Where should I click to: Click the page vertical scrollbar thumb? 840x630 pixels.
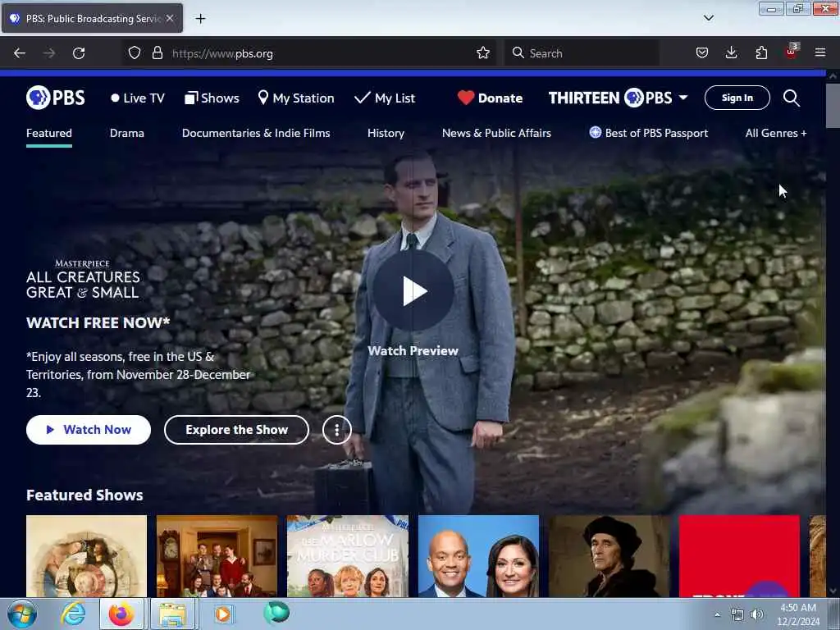(x=833, y=106)
